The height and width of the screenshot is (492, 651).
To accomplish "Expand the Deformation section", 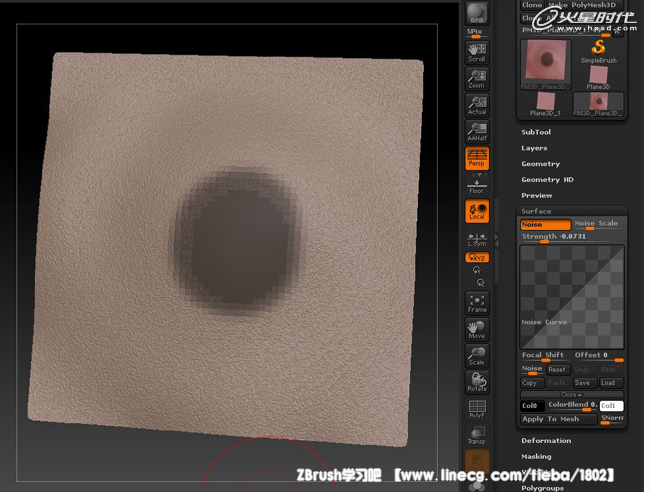I will (546, 441).
